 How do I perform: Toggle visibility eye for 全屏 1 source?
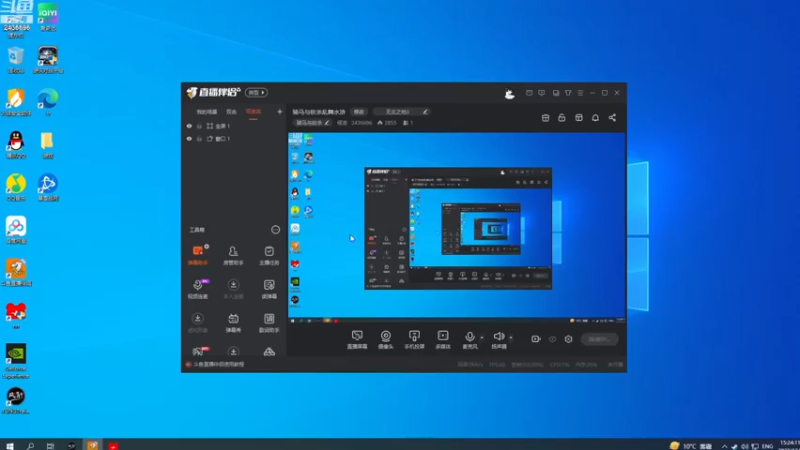click(189, 126)
